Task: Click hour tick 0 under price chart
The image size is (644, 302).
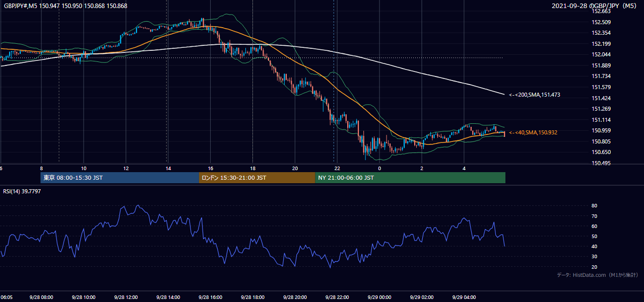Action: point(379,168)
